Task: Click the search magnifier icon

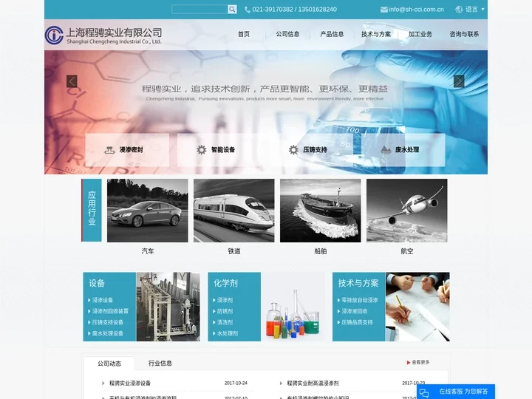Action: click(x=232, y=10)
